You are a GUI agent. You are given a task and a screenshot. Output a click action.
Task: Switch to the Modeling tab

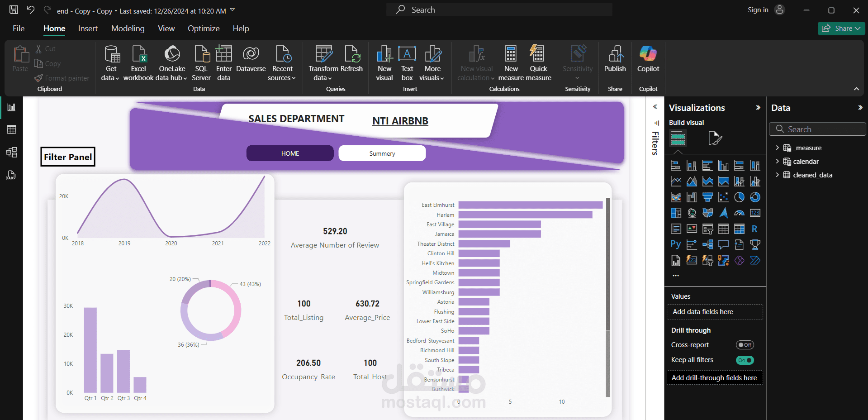(128, 29)
